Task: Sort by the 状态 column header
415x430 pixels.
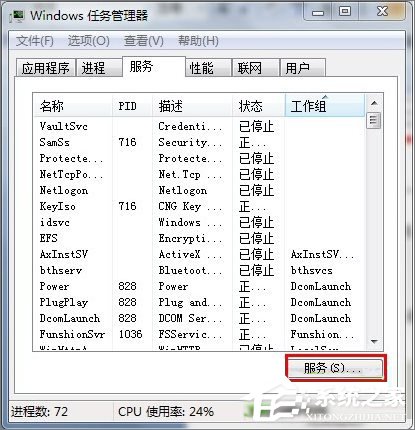Action: pos(259,106)
